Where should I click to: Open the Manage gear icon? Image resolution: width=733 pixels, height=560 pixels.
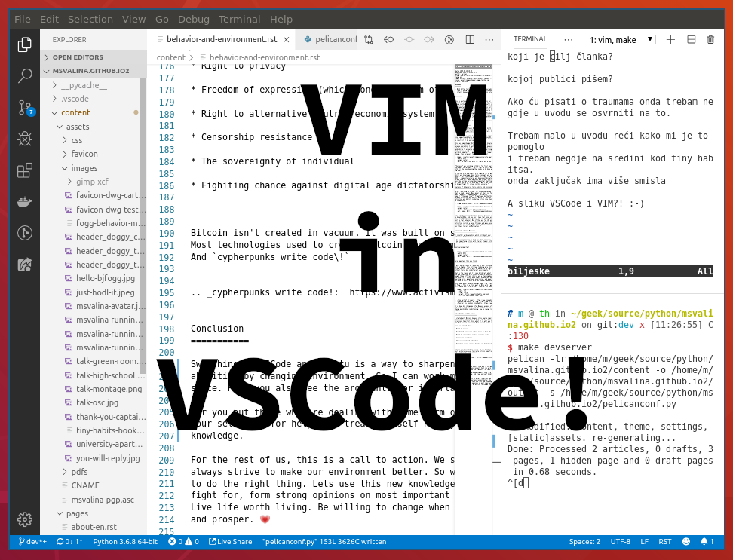point(24,519)
